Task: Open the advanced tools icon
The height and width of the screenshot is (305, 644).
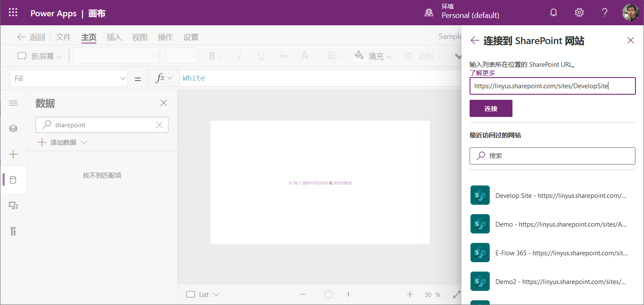Action: 13,231
